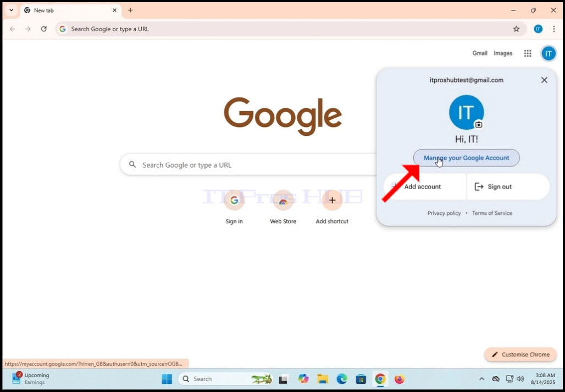The height and width of the screenshot is (392, 565).
Task: Click Add shortcut tile
Action: tap(332, 207)
